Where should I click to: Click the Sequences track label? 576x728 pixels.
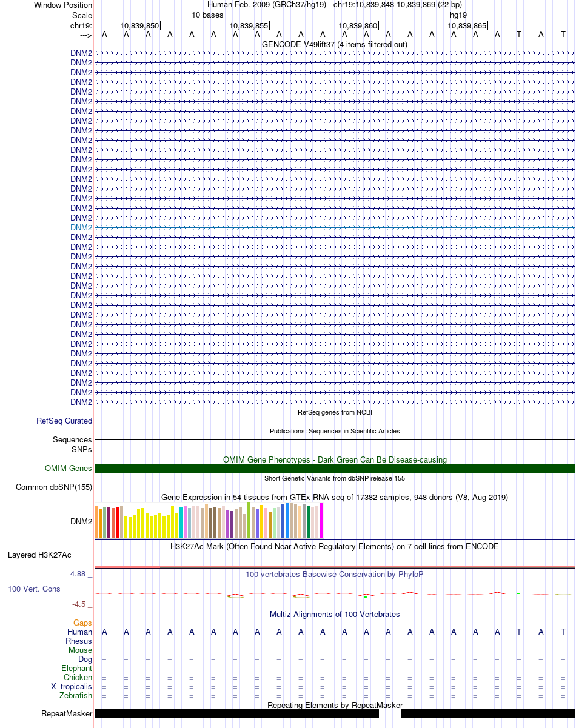(x=72, y=439)
